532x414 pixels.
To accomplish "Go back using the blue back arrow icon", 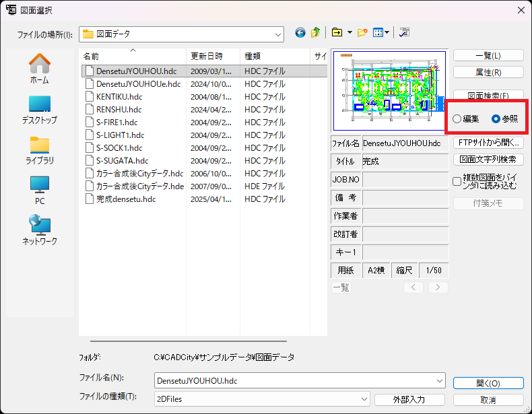I will [300, 33].
